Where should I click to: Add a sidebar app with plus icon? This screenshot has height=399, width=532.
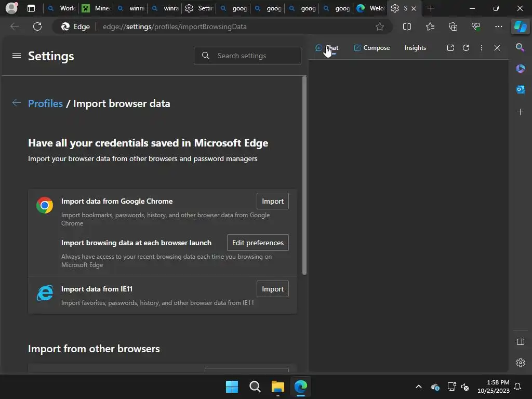(x=520, y=112)
